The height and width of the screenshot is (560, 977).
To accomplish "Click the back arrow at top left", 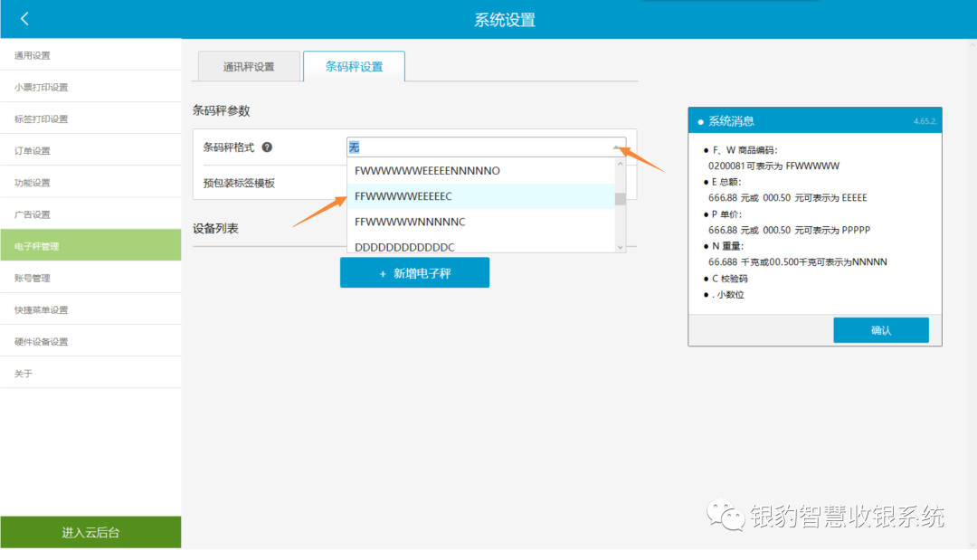I will click(x=23, y=17).
